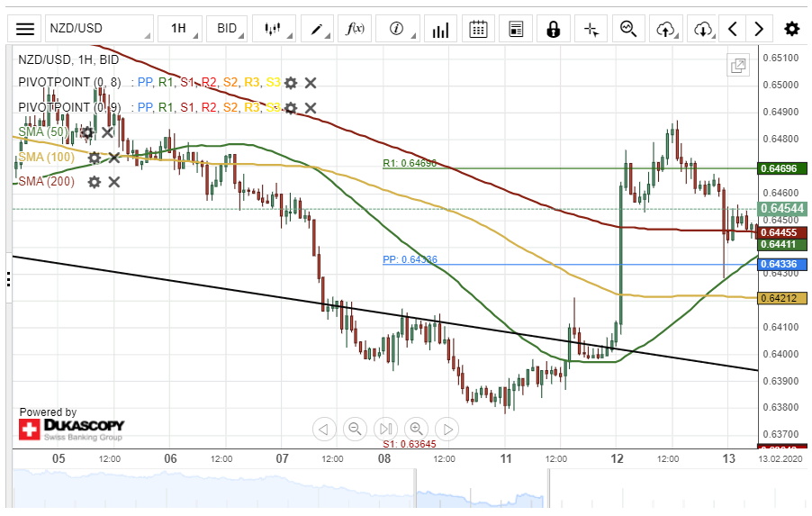Remove the SMA (50) indicator
The width and height of the screenshot is (812, 516).
point(107,132)
